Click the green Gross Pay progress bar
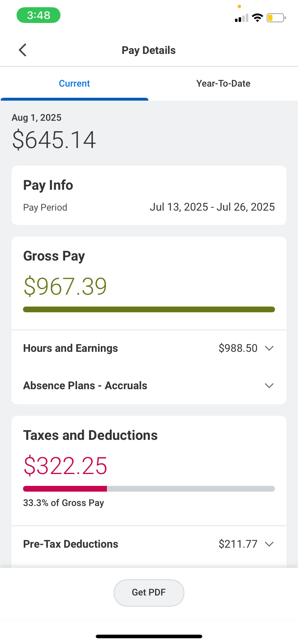 (149, 309)
